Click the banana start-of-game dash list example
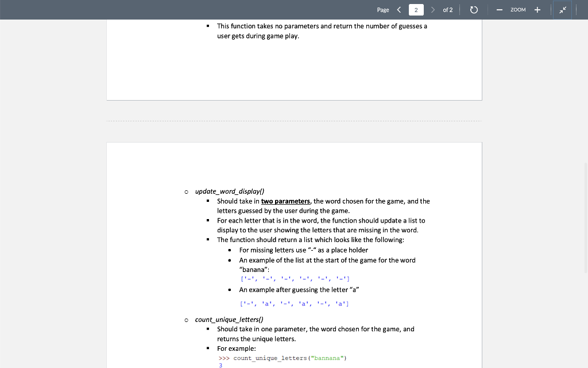 tap(295, 279)
